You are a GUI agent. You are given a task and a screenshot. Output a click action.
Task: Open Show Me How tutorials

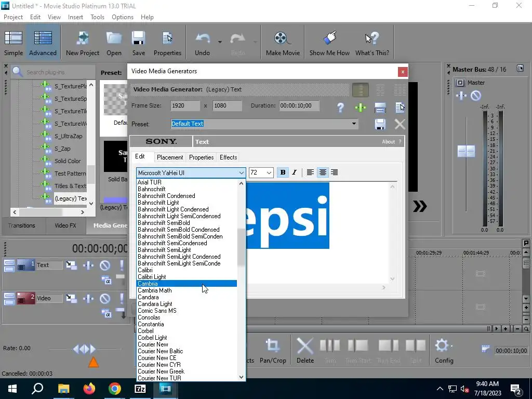(x=329, y=43)
